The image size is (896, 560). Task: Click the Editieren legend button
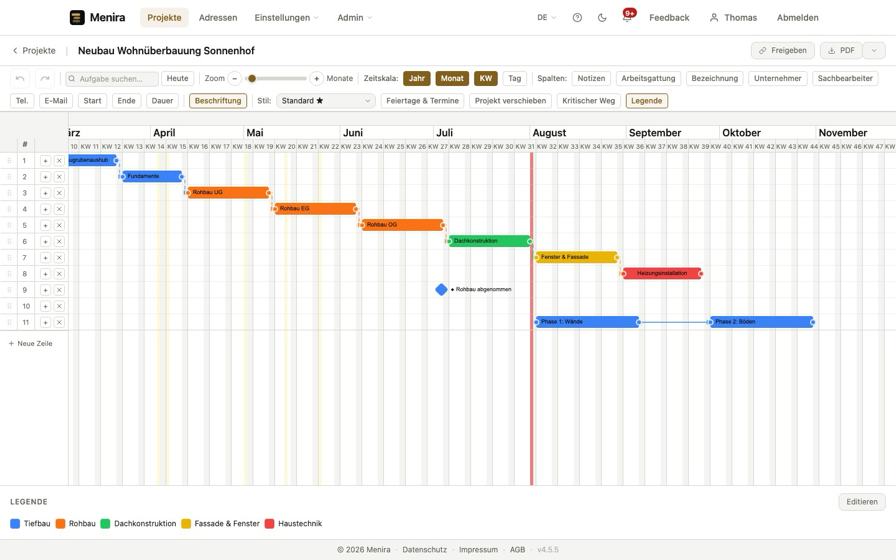862,502
